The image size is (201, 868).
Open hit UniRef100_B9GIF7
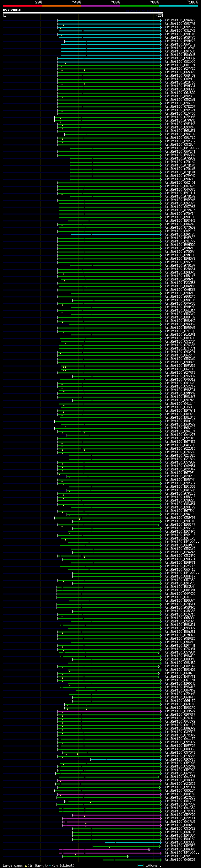180,525
